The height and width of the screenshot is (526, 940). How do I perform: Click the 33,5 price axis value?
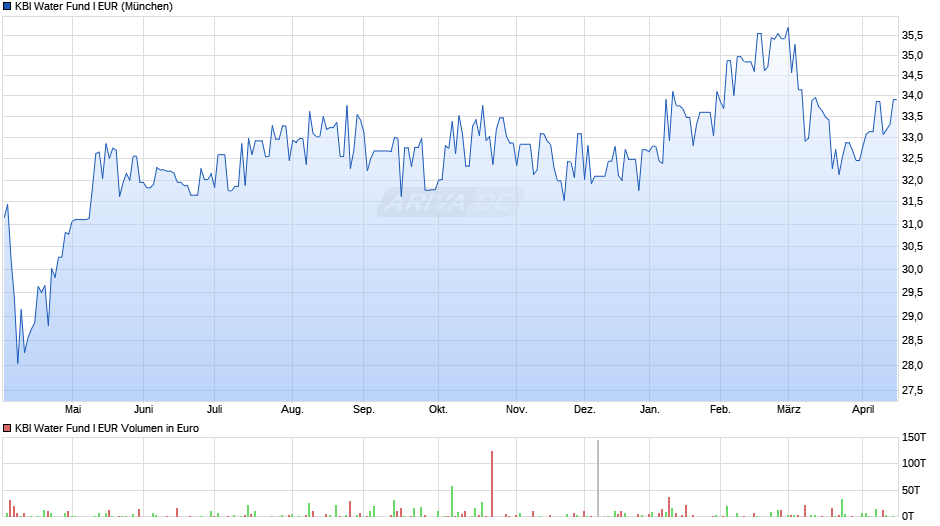[x=912, y=116]
